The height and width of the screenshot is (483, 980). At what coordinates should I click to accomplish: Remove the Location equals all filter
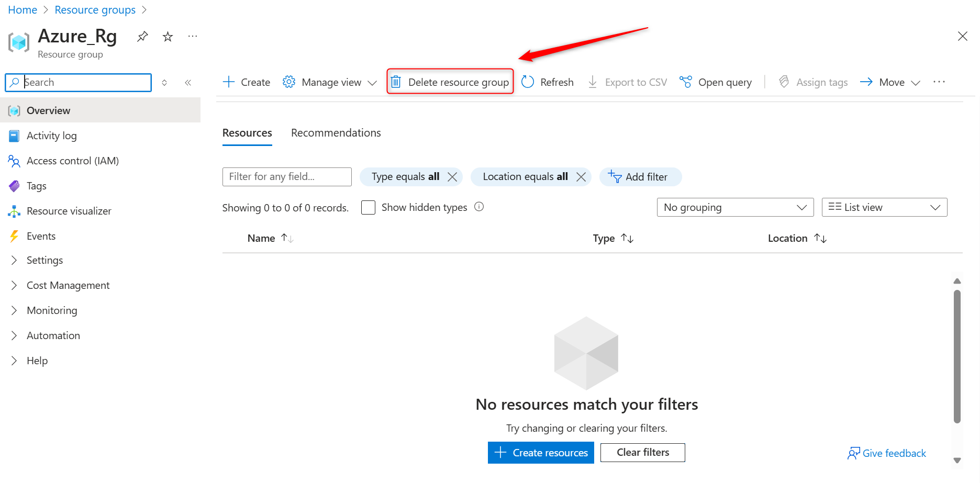coord(581,177)
